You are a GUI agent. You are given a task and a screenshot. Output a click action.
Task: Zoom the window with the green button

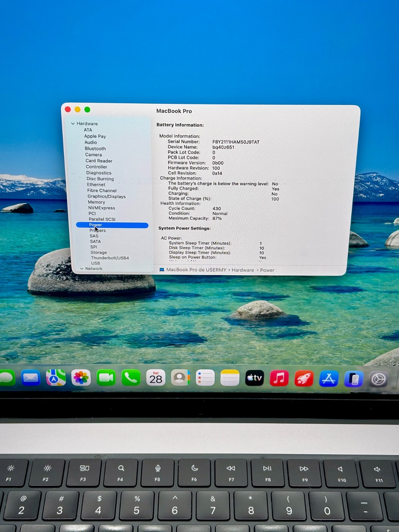[87, 109]
